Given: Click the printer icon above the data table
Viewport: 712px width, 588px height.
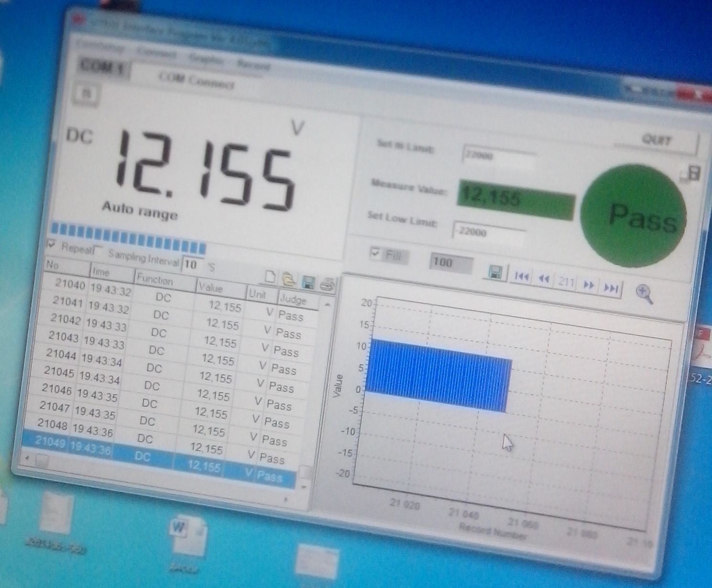Looking at the screenshot, I should pyautogui.click(x=327, y=285).
